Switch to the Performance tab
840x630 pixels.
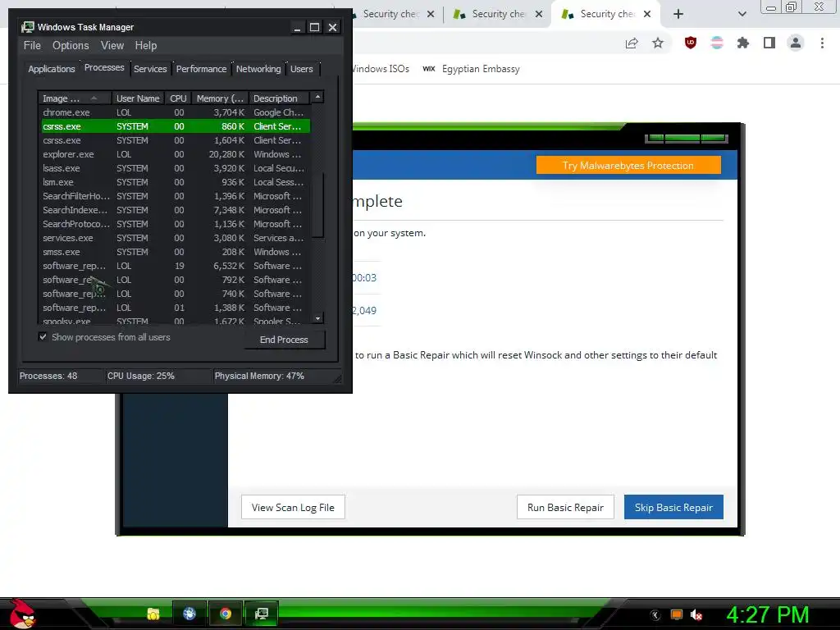click(x=202, y=69)
